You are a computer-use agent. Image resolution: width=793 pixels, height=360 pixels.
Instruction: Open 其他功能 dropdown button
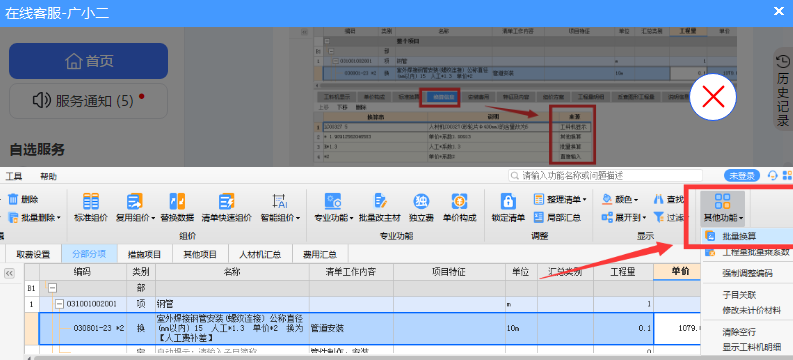[723, 208]
